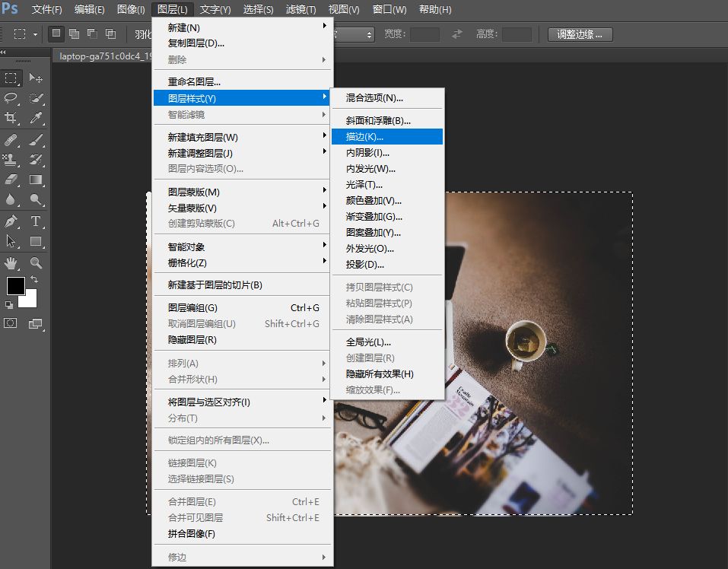Change the screen mode
This screenshot has height=569, width=728.
pyautogui.click(x=36, y=323)
